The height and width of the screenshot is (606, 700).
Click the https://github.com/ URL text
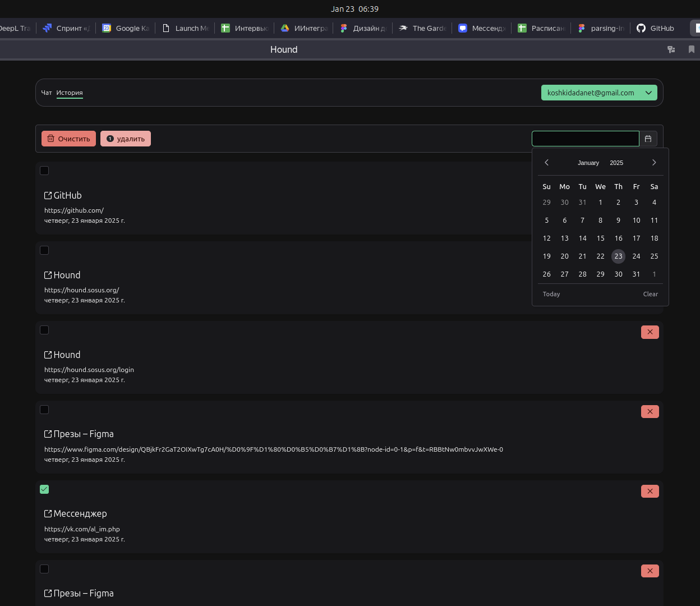[x=74, y=210]
